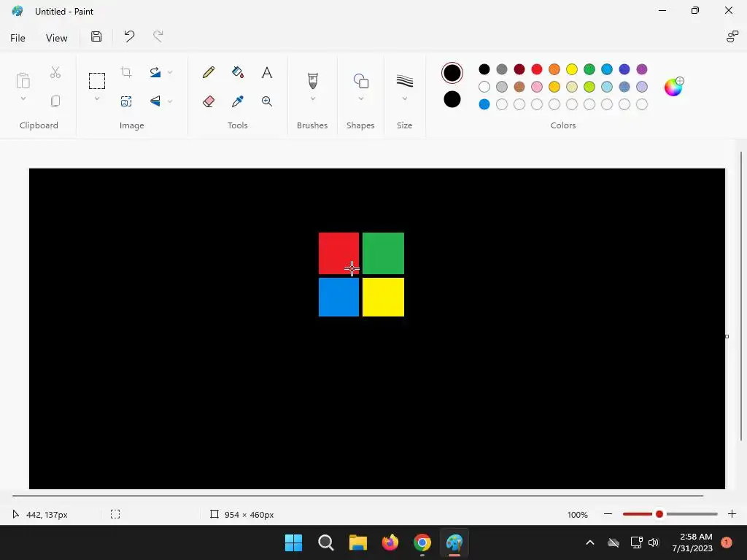Open Firefox from taskbar
747x560 pixels.
click(x=390, y=542)
